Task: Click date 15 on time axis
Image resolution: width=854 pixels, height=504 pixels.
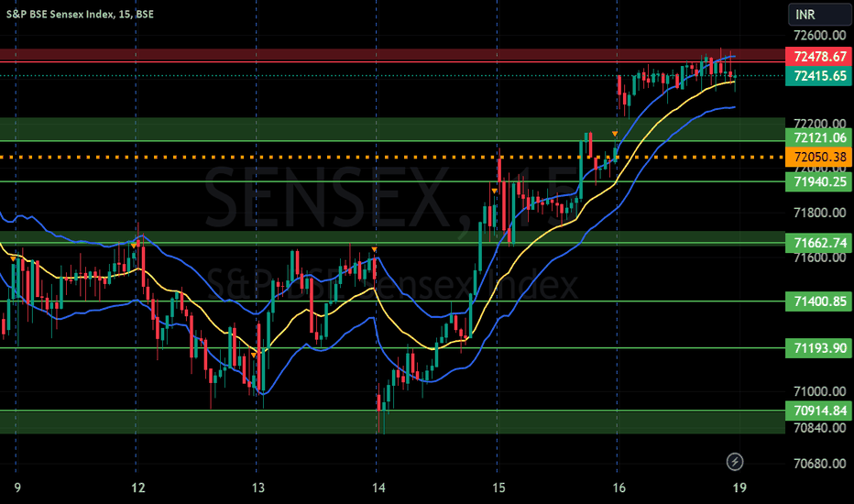Action: 498,488
